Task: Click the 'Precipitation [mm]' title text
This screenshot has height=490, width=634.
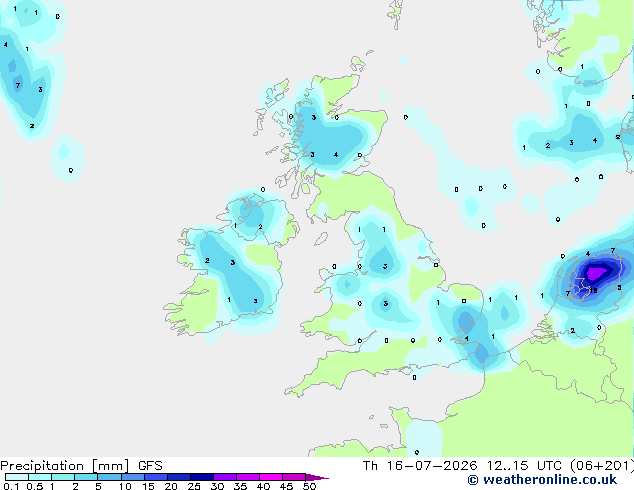Action: pyautogui.click(x=65, y=466)
